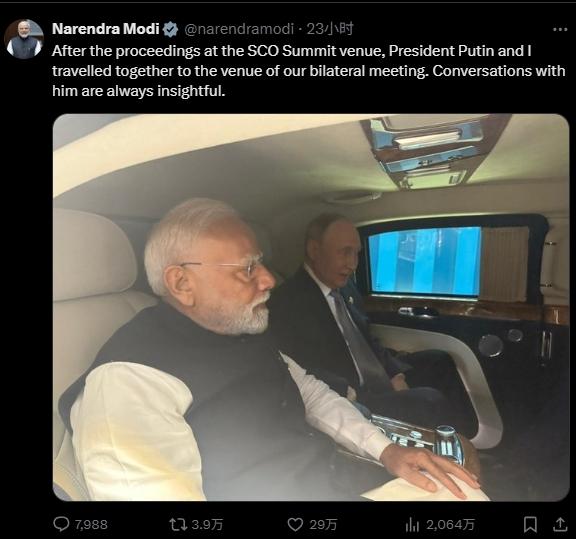
Task: Open the profile avatar picture
Action: 24,39
